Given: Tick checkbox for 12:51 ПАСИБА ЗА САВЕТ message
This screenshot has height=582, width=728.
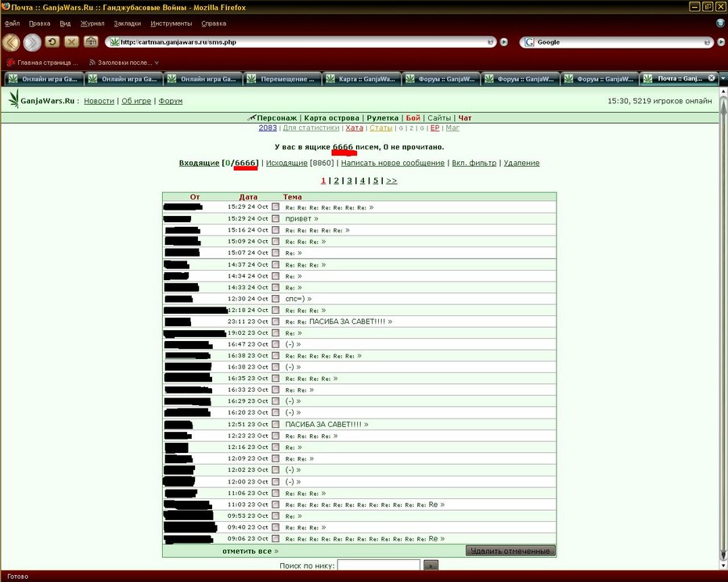Looking at the screenshot, I should tap(276, 424).
